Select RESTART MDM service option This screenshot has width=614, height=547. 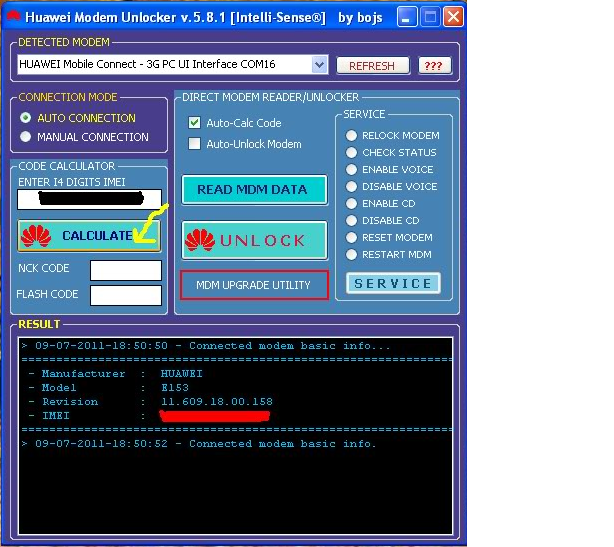click(x=388, y=255)
